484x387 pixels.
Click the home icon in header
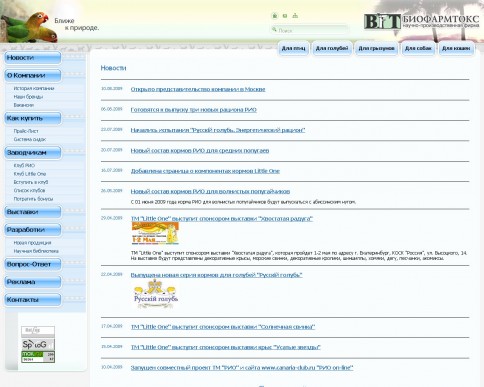pos(274,16)
